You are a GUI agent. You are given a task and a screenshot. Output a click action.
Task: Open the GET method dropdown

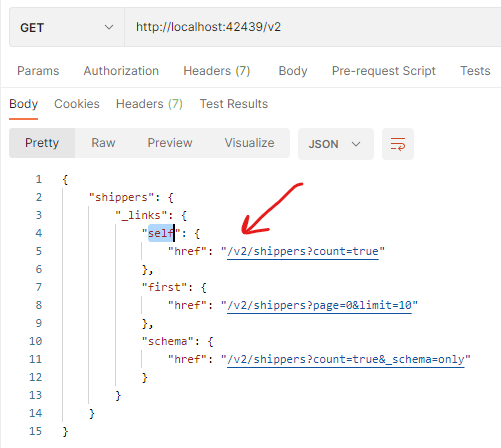click(x=67, y=27)
